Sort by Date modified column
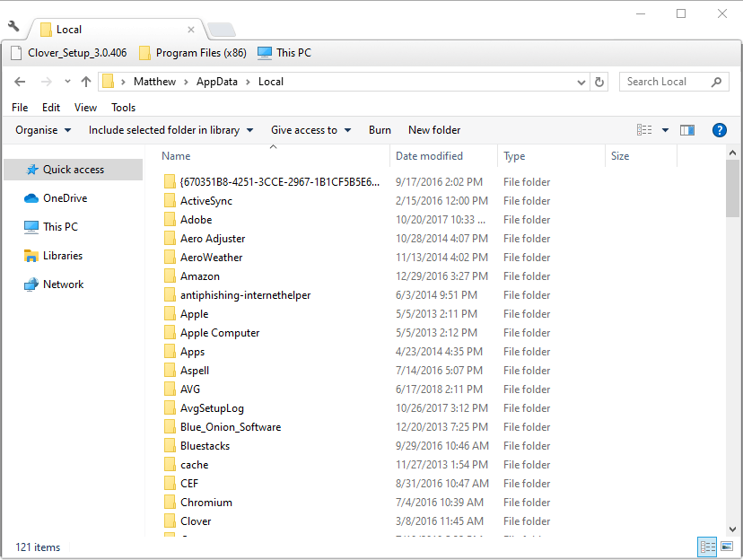The width and height of the screenshot is (743, 560). click(429, 156)
